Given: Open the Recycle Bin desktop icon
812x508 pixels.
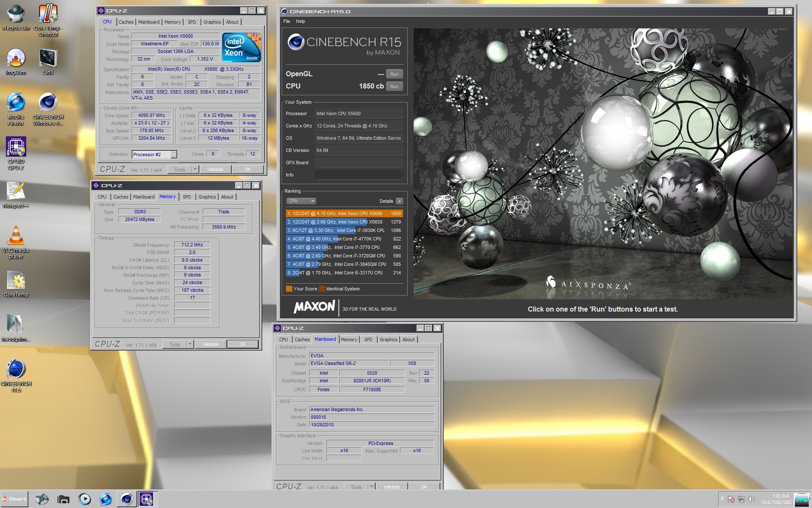Looking at the screenshot, I should pyautogui.click(x=16, y=18).
